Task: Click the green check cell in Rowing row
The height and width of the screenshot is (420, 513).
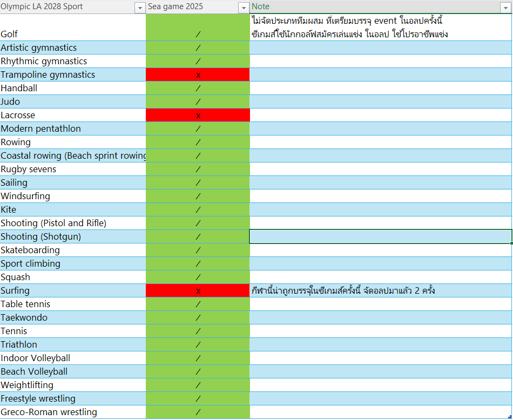Action: coord(198,143)
